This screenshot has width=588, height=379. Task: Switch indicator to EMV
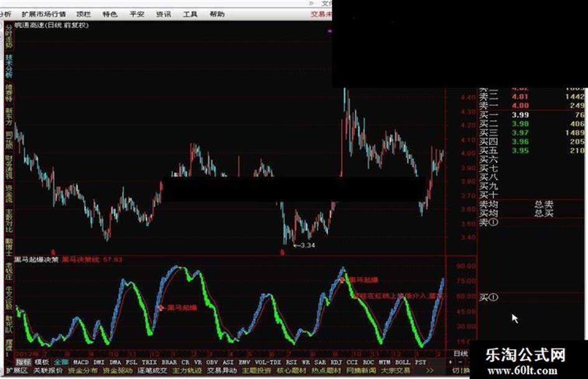point(245,362)
